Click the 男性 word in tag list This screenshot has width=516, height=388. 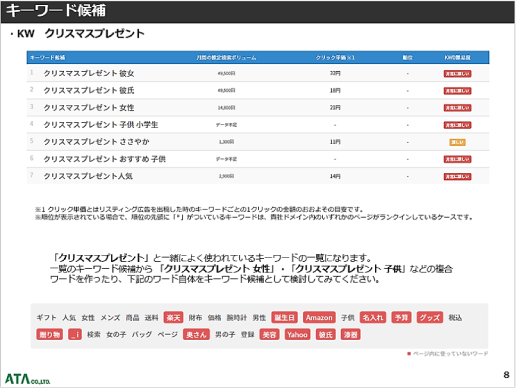(x=259, y=318)
